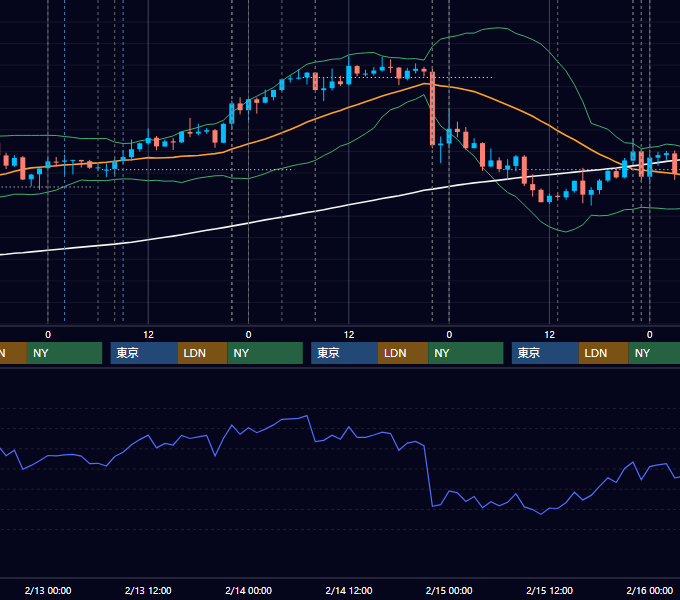This screenshot has width=680, height=600.
Task: Pick the NY session block at 2/13 00:00
Action: point(64,353)
